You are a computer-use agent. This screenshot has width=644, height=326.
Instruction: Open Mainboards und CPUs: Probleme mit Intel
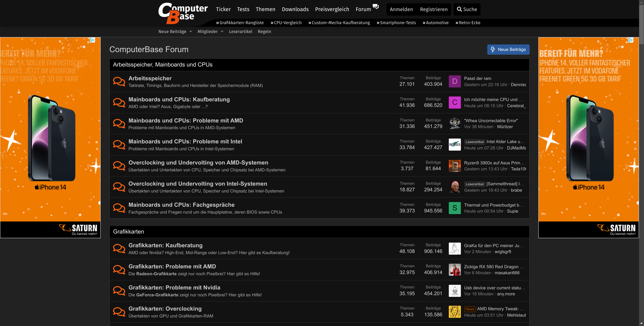tap(185, 141)
